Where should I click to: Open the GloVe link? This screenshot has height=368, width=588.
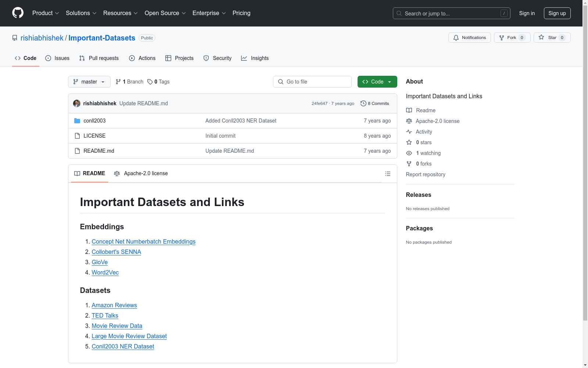[100, 262]
